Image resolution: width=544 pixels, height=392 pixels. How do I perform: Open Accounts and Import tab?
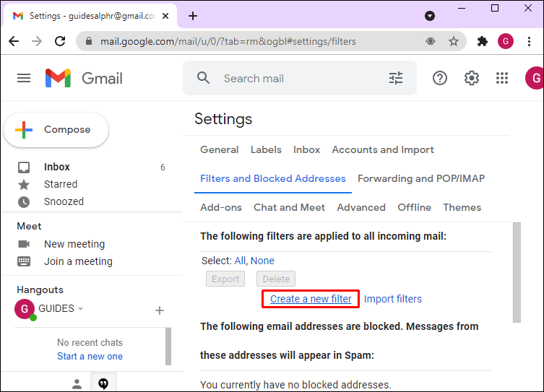383,149
